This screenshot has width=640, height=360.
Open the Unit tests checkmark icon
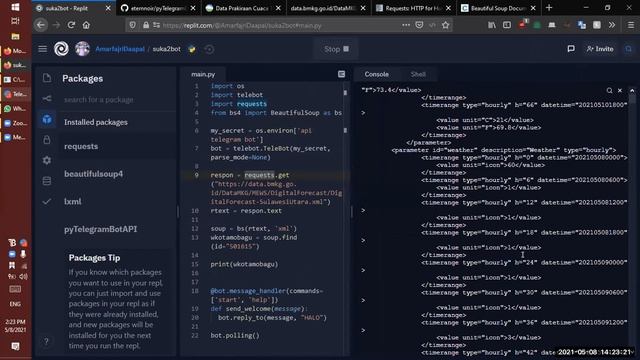pyautogui.click(x=47, y=201)
